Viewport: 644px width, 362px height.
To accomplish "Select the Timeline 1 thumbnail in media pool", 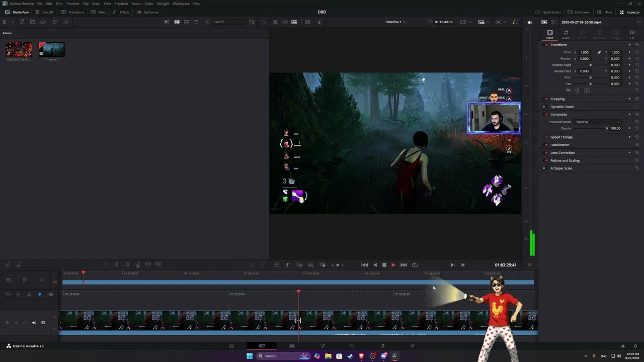I will click(52, 49).
